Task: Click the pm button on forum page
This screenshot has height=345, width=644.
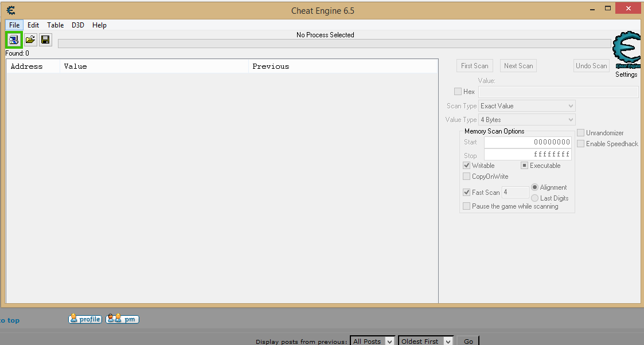Action: click(122, 319)
